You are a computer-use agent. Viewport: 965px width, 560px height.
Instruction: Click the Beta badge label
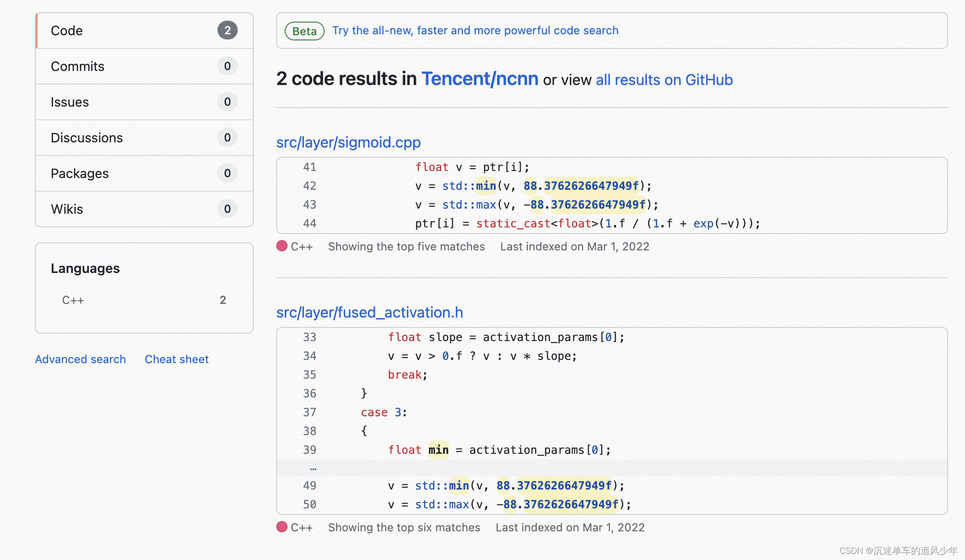[304, 31]
